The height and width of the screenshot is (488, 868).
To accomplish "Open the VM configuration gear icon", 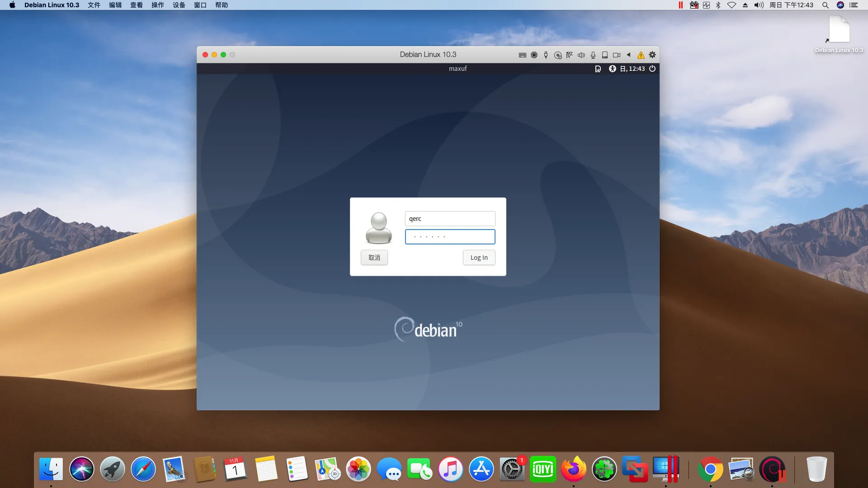I will [652, 55].
